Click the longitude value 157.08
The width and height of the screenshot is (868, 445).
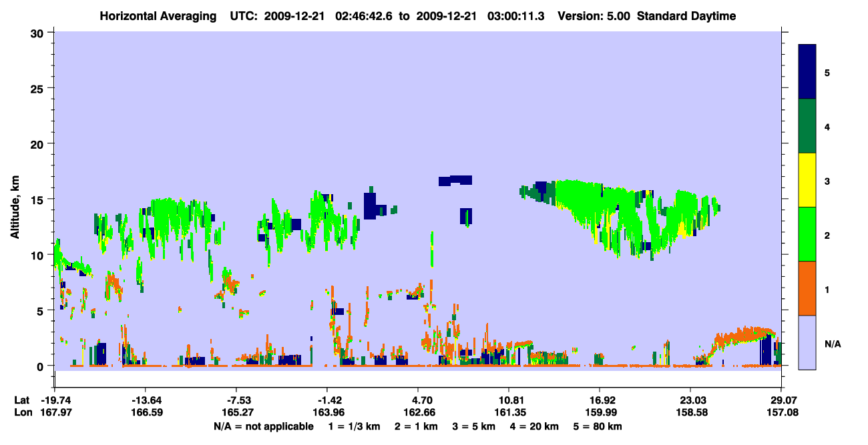click(782, 412)
